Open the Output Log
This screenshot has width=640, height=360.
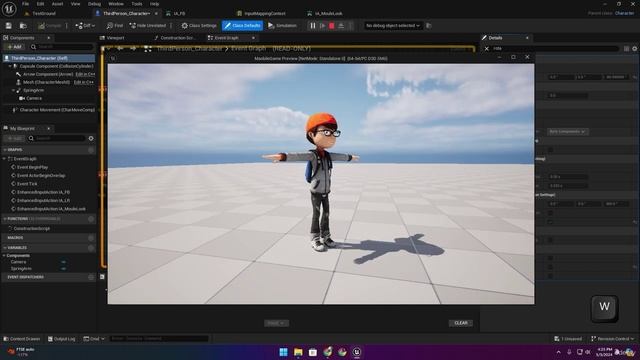point(61,339)
